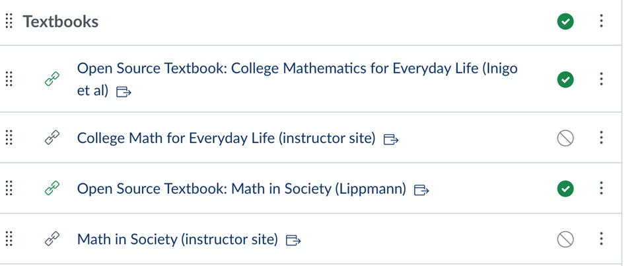Image resolution: width=644 pixels, height=266 pixels.
Task: Unpublish Math in Society (Lippmann) item
Action: coord(565,189)
